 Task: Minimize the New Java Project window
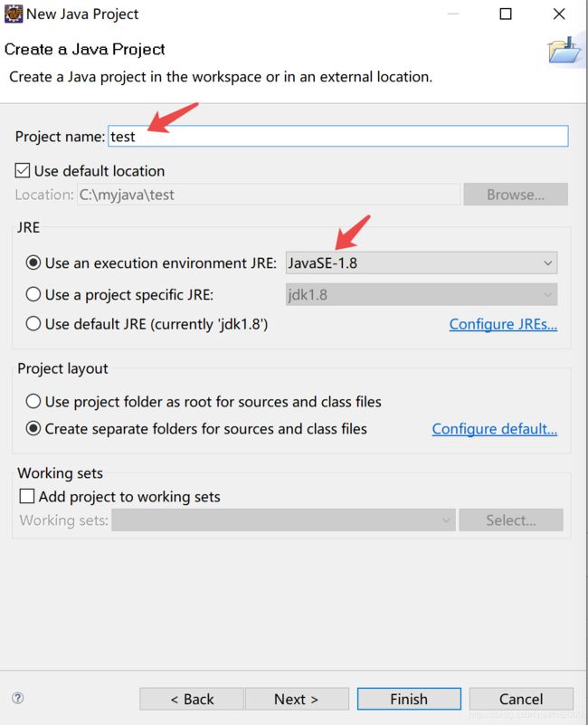pyautogui.click(x=453, y=14)
